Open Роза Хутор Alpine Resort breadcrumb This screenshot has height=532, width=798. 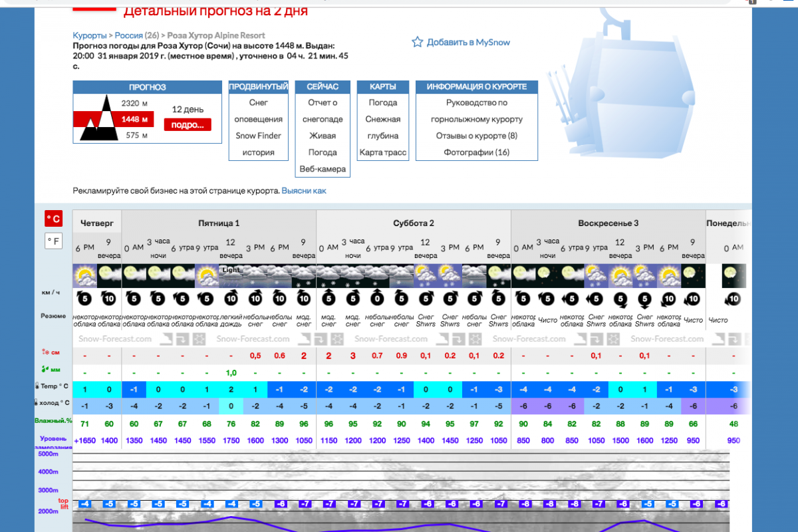(x=215, y=35)
